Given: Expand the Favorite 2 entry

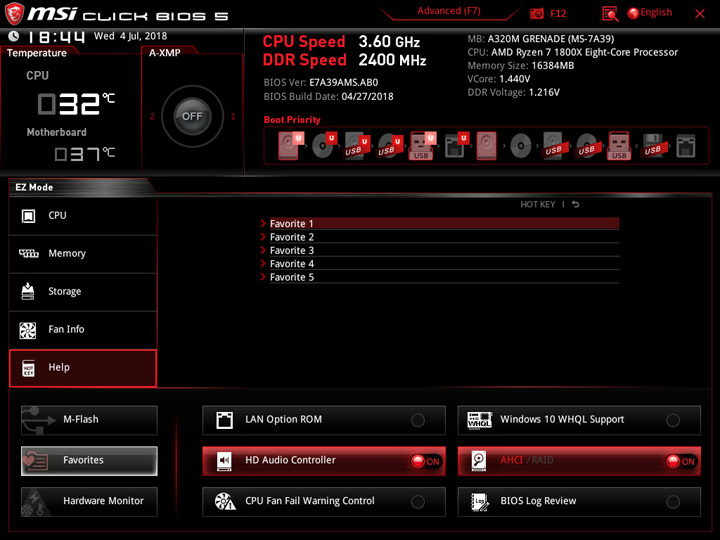Looking at the screenshot, I should tap(439, 237).
